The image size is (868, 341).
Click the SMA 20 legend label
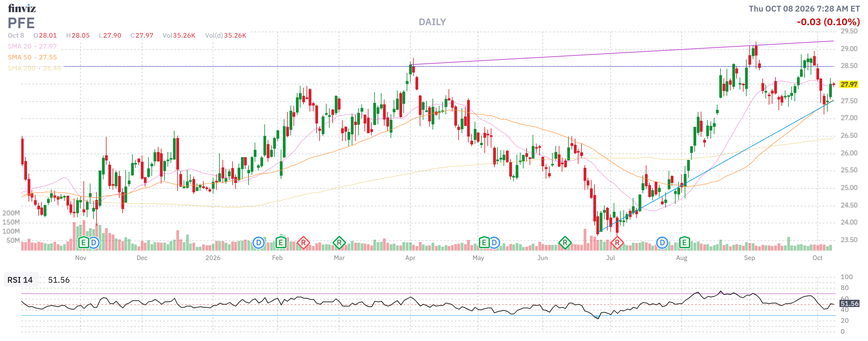(19, 46)
